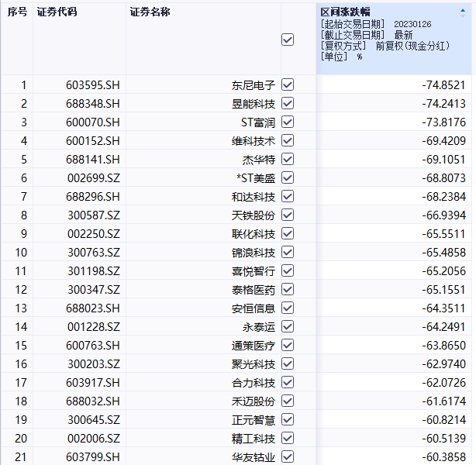Viewport: 476px width, 465px height.
Task: Select stock code 600152.SH
Action: 93,141
